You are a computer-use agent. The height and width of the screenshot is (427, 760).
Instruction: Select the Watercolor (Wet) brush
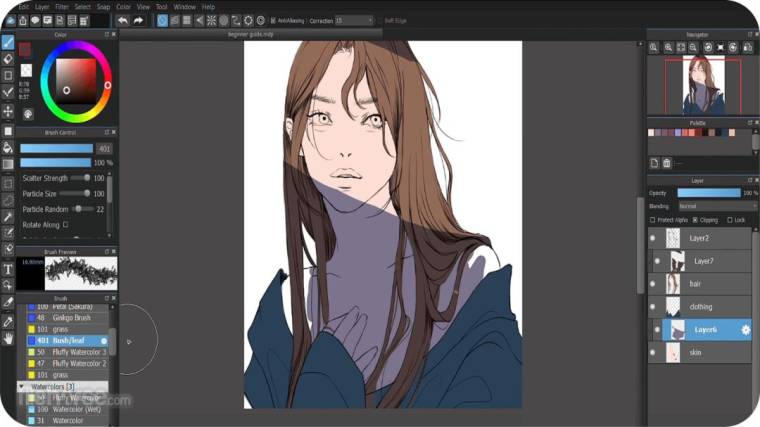pyautogui.click(x=67, y=409)
